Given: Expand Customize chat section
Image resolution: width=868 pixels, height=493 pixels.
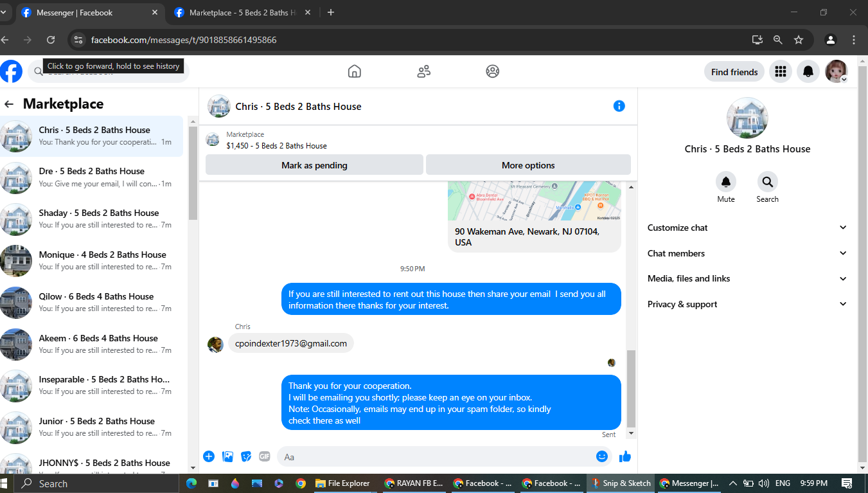Looking at the screenshot, I should tap(747, 228).
